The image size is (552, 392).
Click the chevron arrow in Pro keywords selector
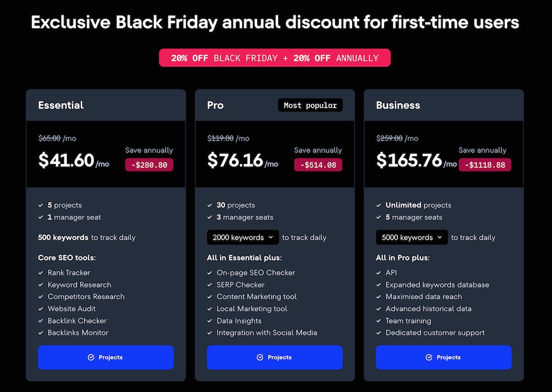[270, 237]
